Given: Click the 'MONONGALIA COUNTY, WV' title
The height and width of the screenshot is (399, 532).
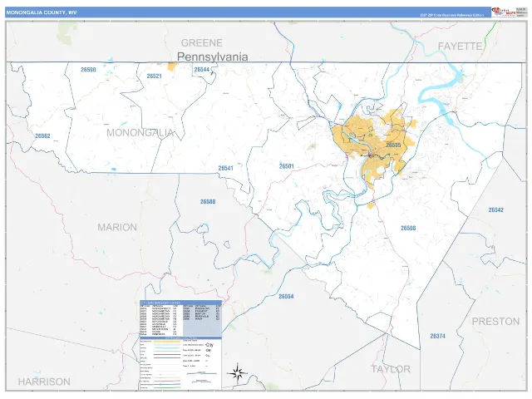Looking at the screenshot, I should click(42, 12).
